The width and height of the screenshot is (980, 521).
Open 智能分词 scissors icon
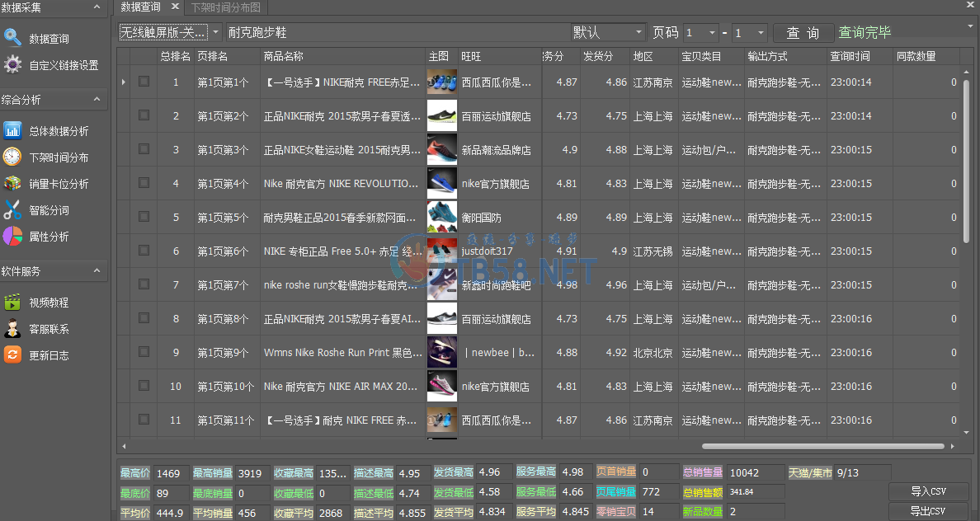[x=12, y=210]
